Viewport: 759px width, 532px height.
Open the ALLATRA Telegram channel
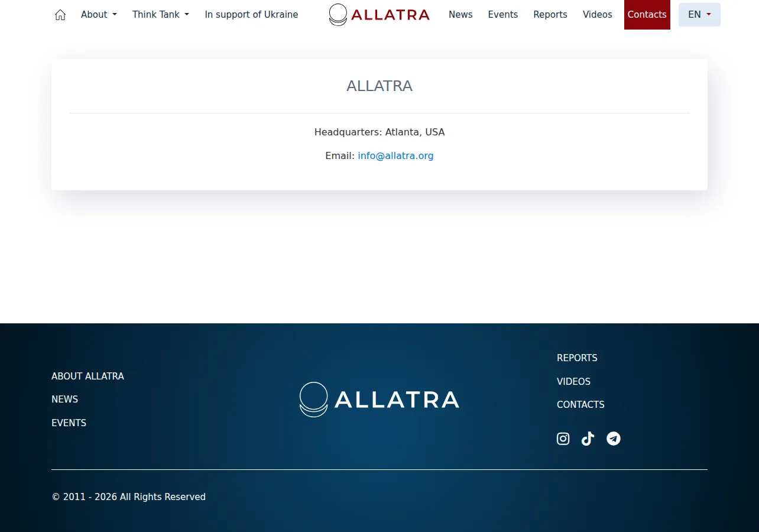[x=614, y=439]
